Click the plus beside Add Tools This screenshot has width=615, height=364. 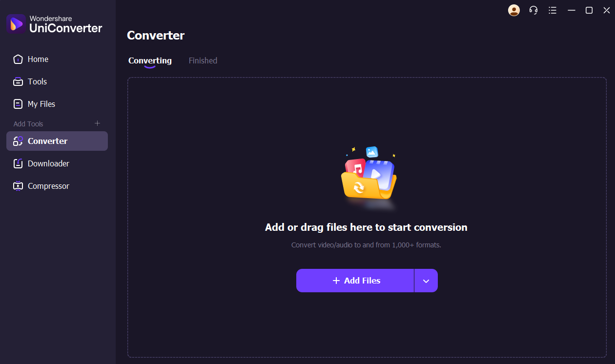tap(97, 123)
